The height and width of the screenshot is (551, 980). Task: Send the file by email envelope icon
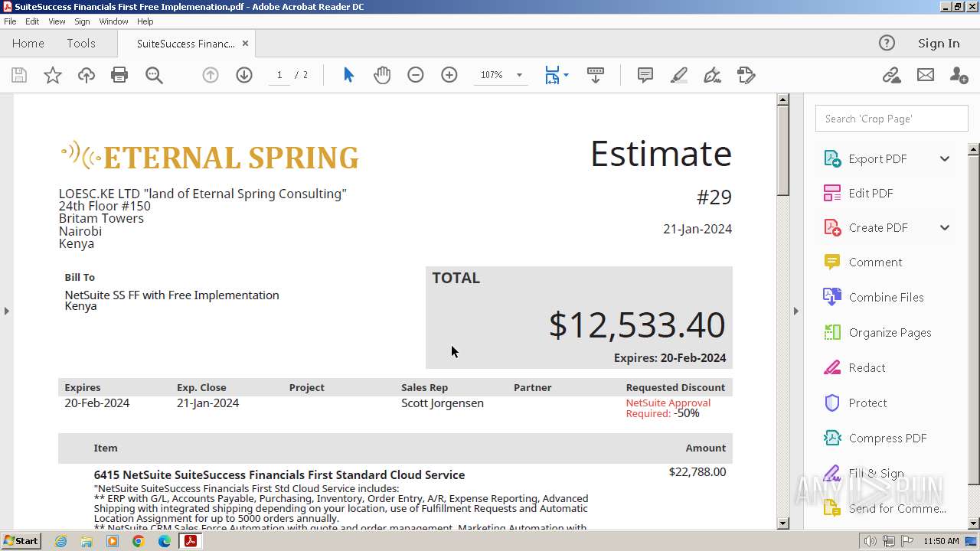tap(926, 75)
